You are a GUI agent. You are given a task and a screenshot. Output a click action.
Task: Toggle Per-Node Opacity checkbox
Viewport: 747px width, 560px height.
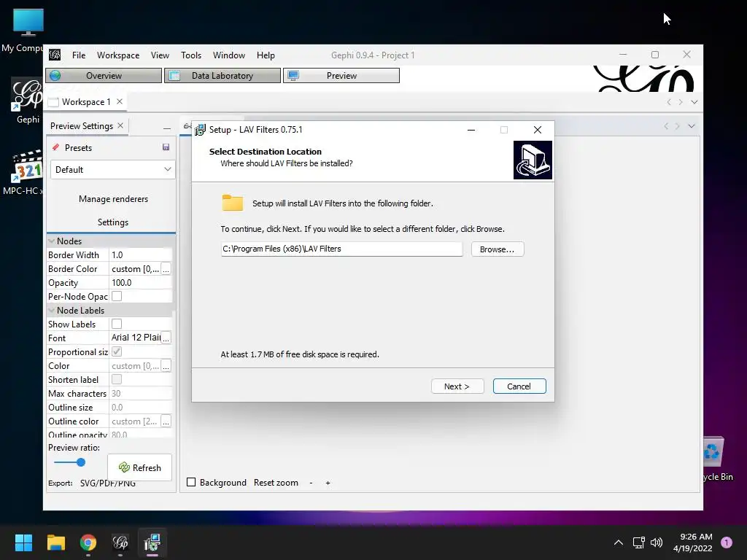(x=117, y=296)
